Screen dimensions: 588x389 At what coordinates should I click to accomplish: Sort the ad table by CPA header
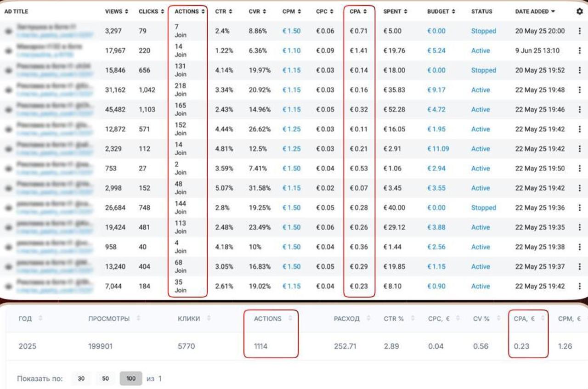(x=358, y=11)
